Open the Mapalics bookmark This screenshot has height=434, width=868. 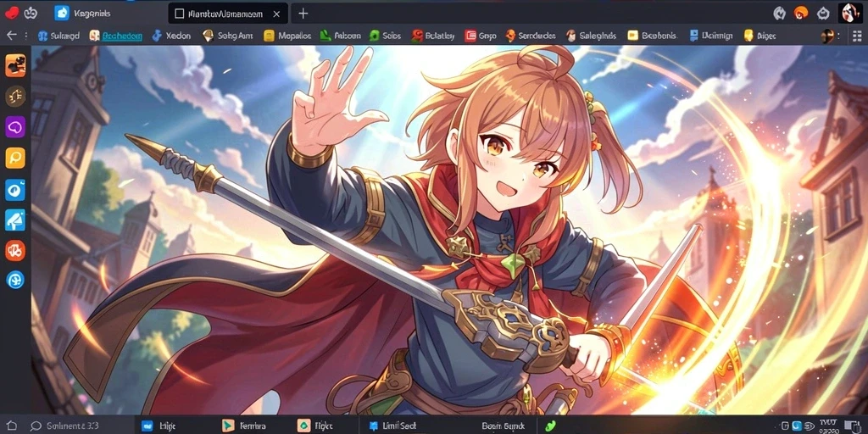[288, 36]
